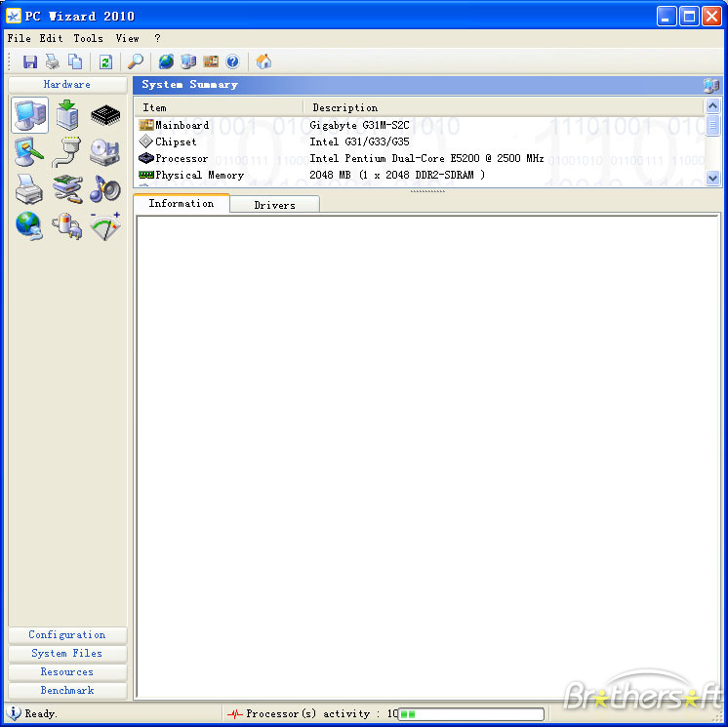Open the Configuration category
This screenshot has width=728, height=727.
point(67,634)
